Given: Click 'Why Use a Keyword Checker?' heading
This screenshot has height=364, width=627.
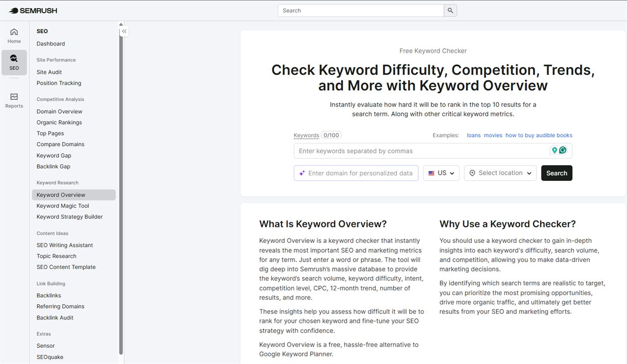Looking at the screenshot, I should (x=507, y=224).
